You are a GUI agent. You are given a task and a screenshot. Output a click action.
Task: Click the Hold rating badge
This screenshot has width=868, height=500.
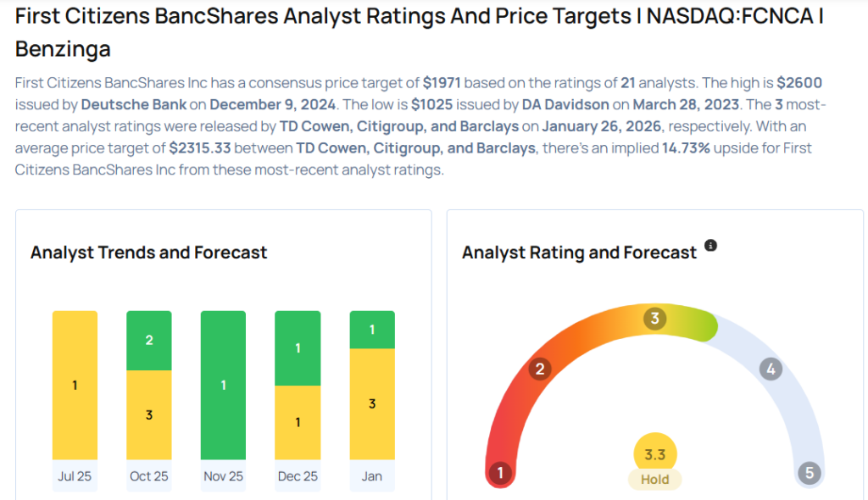654,480
